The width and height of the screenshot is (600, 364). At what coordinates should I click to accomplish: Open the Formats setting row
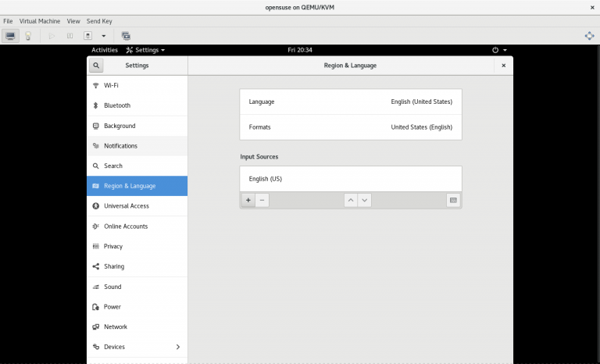point(350,127)
